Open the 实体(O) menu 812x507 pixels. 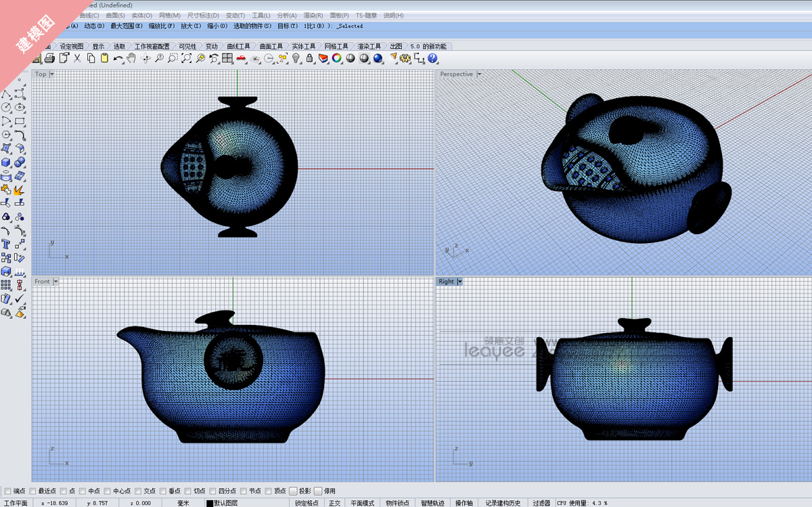click(141, 15)
